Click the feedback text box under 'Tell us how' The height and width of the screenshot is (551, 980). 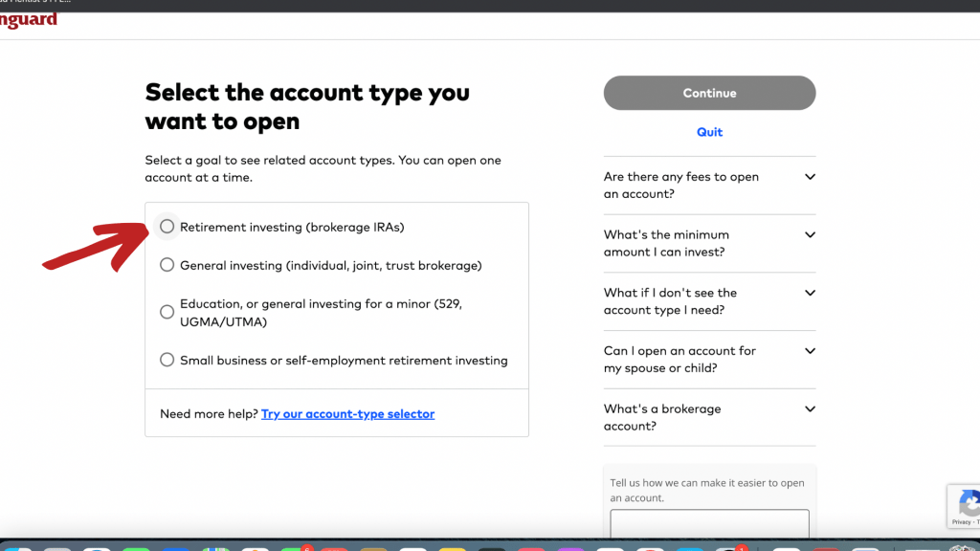pyautogui.click(x=709, y=523)
